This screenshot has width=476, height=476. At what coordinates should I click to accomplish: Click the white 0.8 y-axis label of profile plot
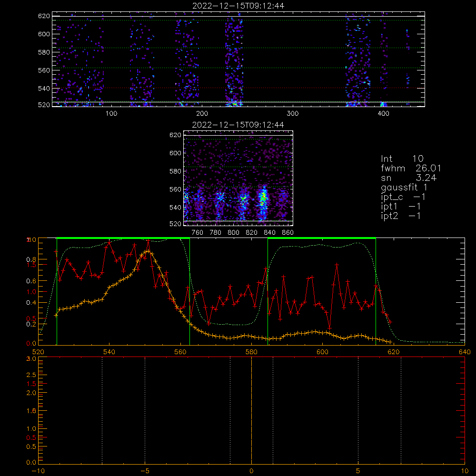click(x=32, y=259)
